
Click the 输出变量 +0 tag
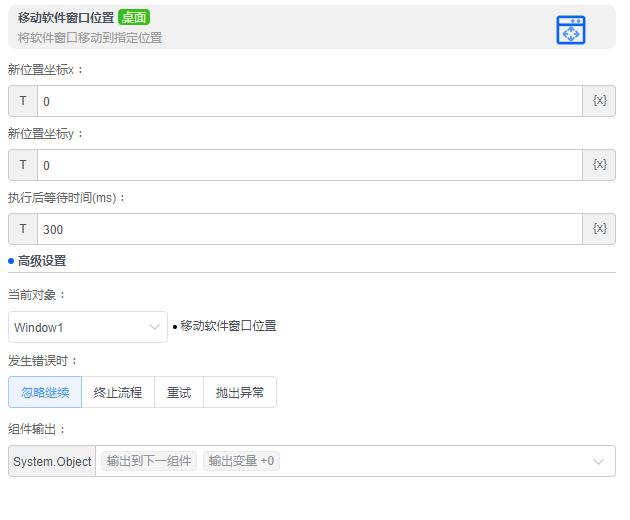241,461
